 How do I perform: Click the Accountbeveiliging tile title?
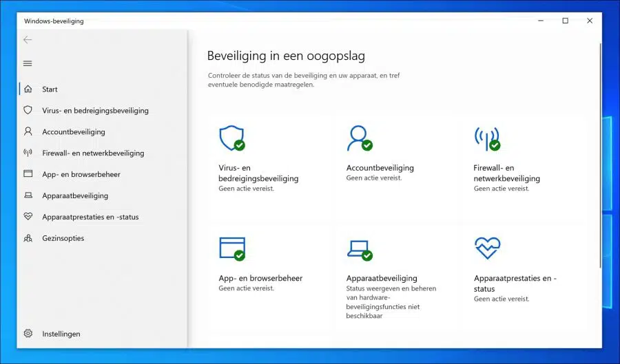(380, 168)
